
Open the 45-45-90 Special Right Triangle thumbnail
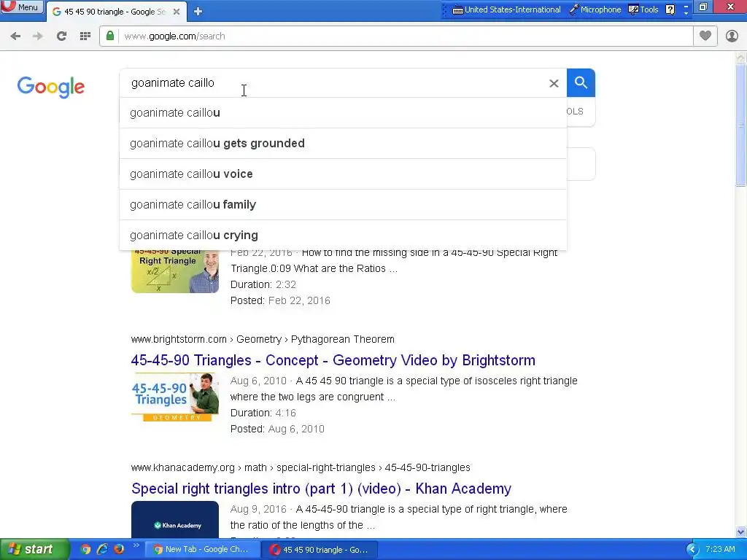pyautogui.click(x=175, y=271)
